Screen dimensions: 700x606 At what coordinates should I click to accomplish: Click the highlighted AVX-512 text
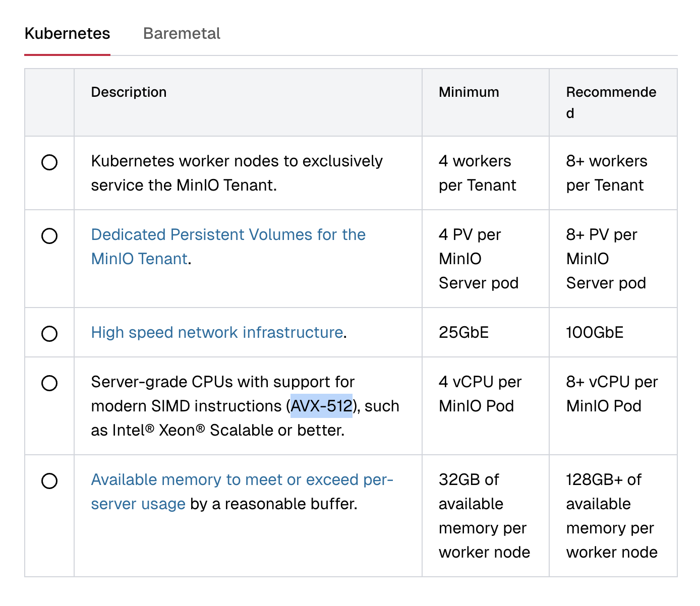[321, 406]
